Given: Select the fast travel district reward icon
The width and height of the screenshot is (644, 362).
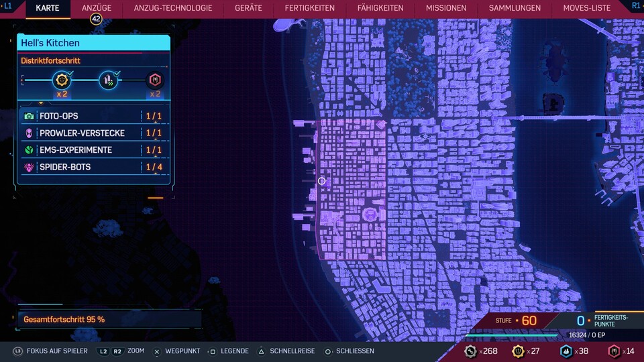Looking at the screenshot, I should tap(109, 80).
